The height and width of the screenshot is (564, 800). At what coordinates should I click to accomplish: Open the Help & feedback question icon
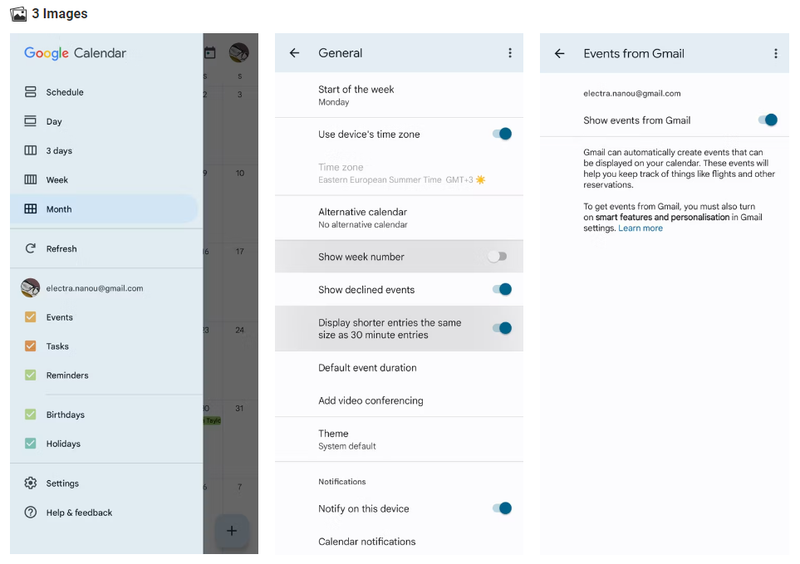[x=31, y=512]
